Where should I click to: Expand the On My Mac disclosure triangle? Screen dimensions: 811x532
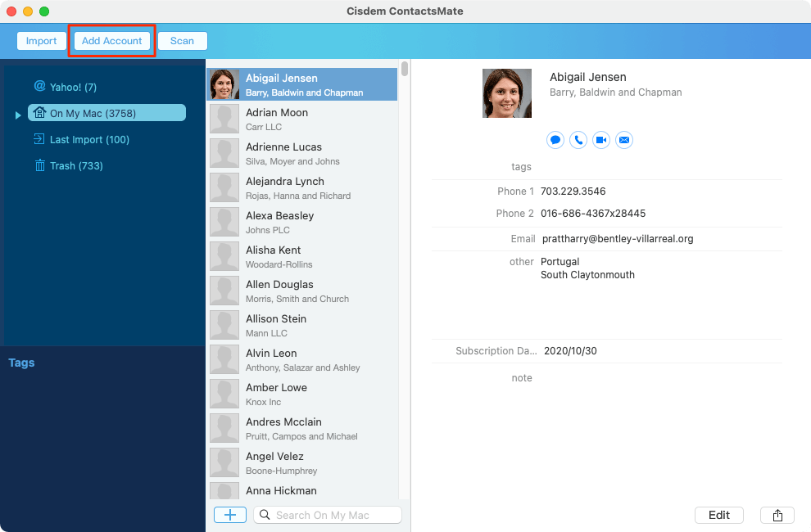coord(18,115)
